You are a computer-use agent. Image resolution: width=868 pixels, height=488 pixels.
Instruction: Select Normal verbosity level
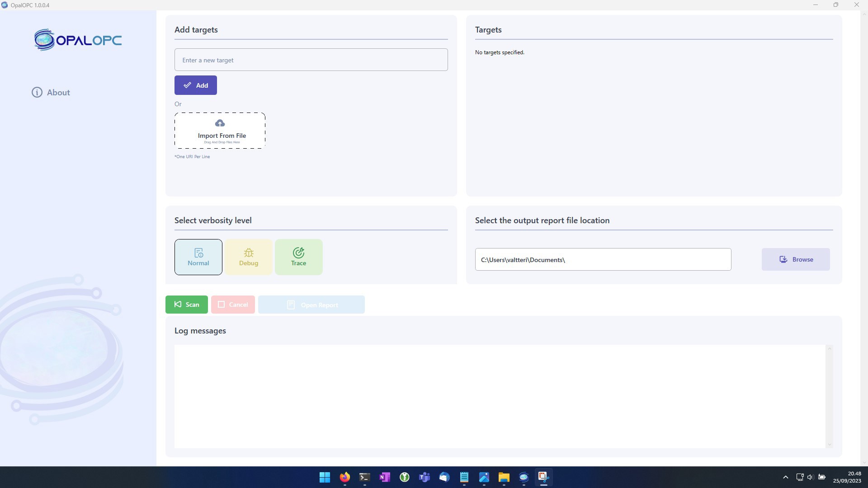coord(198,257)
